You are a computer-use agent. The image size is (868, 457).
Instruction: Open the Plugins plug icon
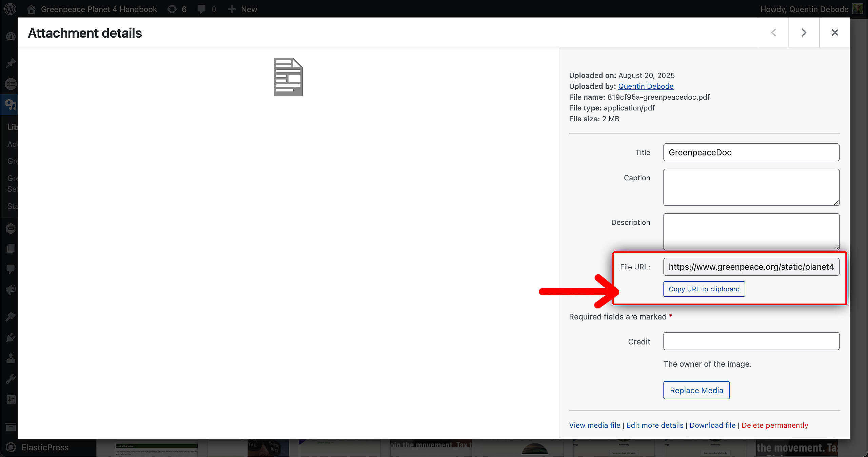[x=11, y=338]
